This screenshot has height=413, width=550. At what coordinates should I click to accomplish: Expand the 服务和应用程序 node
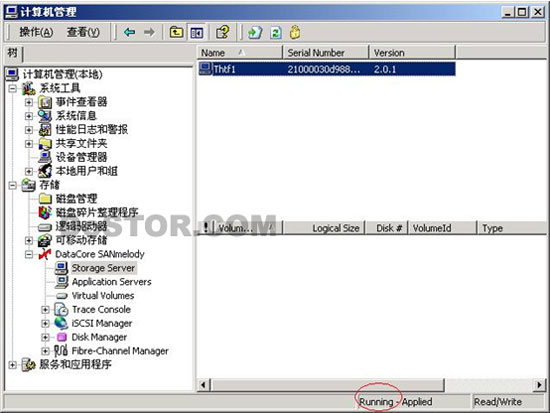(12, 365)
